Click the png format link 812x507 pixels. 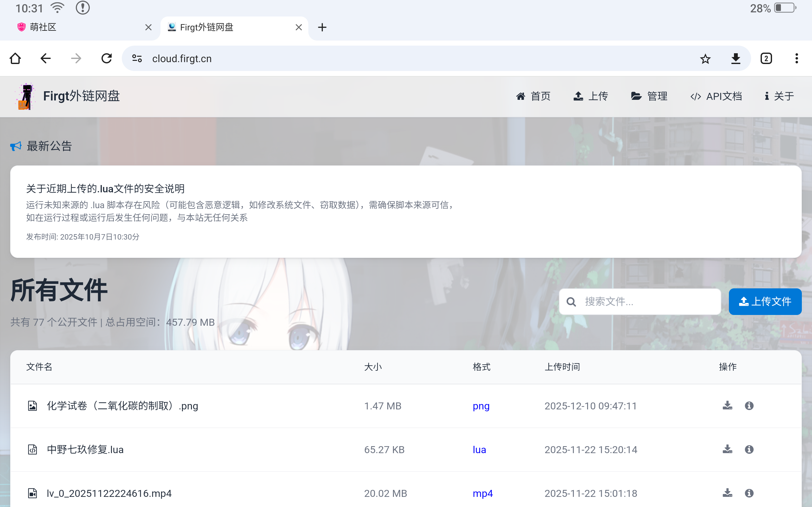[x=481, y=406]
